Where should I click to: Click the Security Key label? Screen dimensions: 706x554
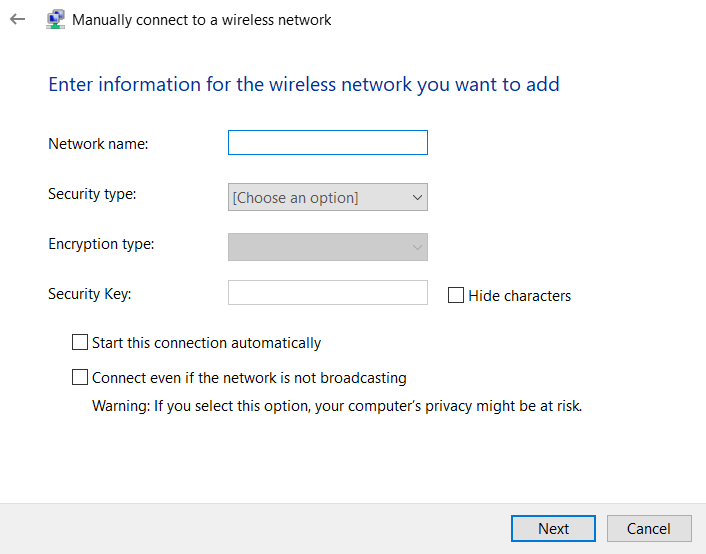(x=90, y=294)
